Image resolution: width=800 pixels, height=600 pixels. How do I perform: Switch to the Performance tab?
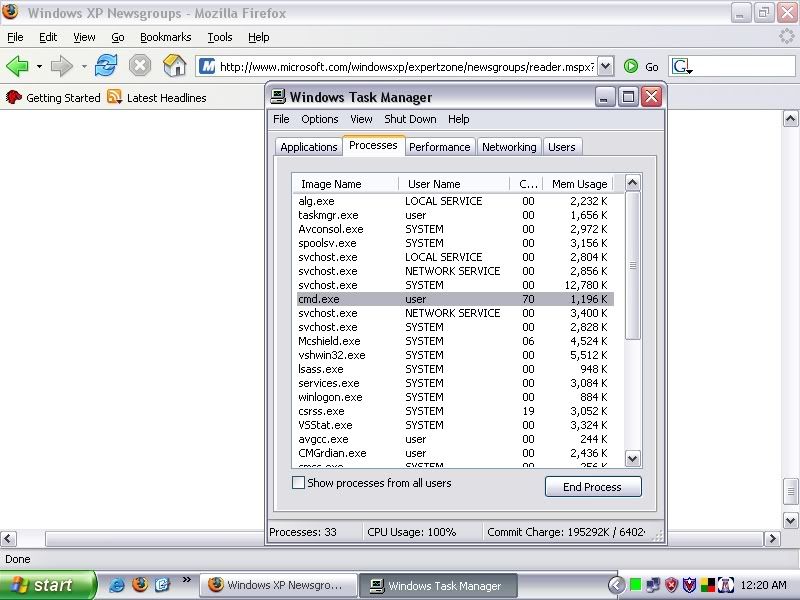click(440, 147)
